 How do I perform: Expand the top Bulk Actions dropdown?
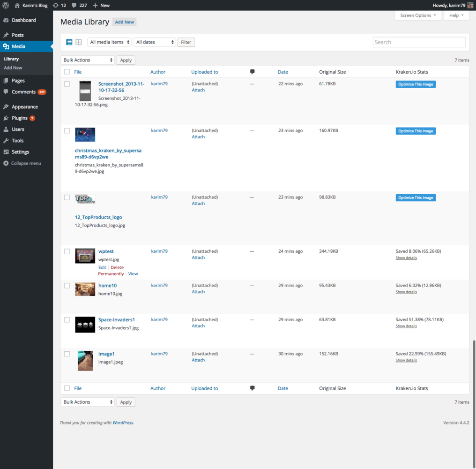pos(88,60)
